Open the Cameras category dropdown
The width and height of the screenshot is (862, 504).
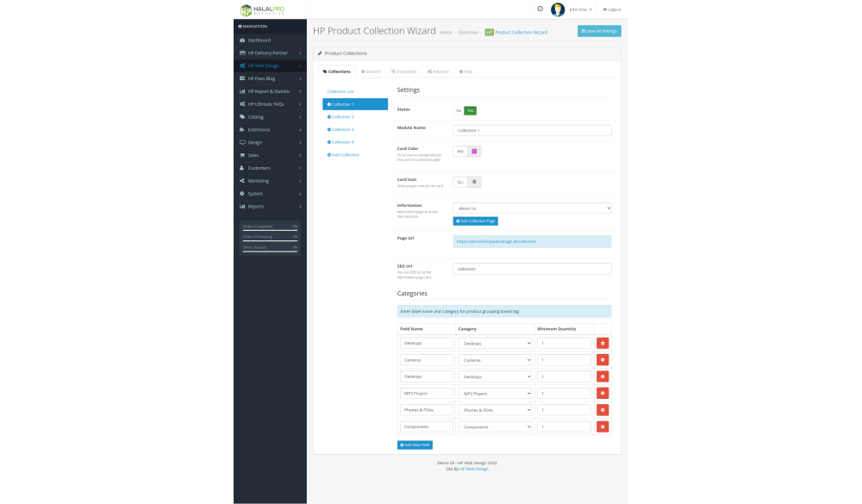coord(495,360)
